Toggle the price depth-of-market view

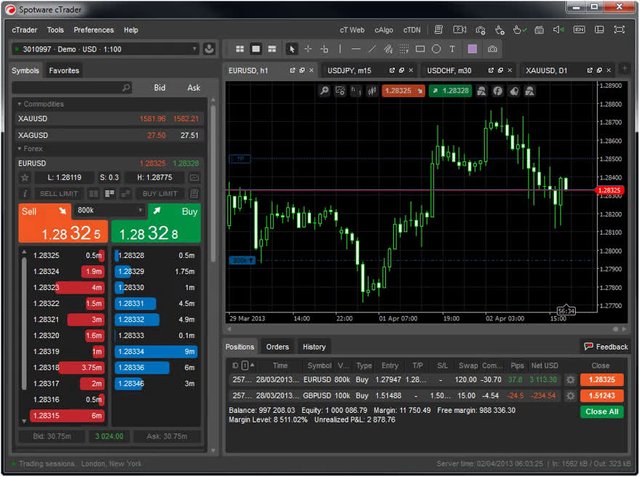(x=108, y=193)
